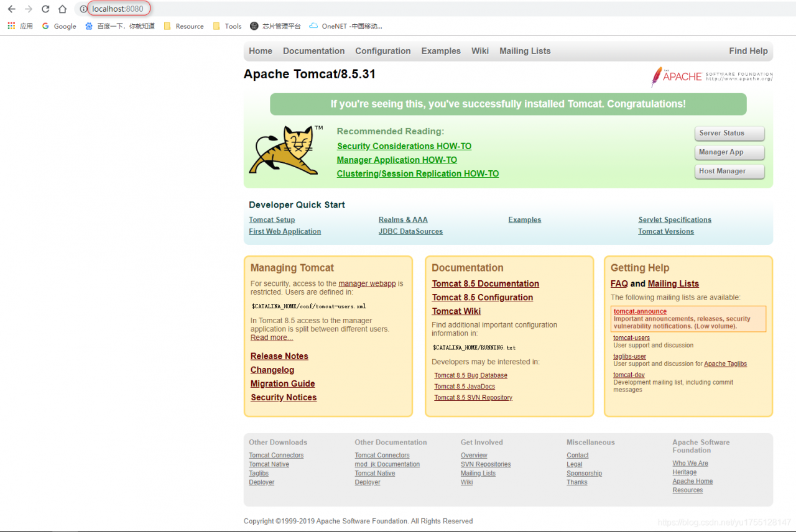Open the OneNET bookmark
Image resolution: width=796 pixels, height=532 pixels.
pos(346,26)
